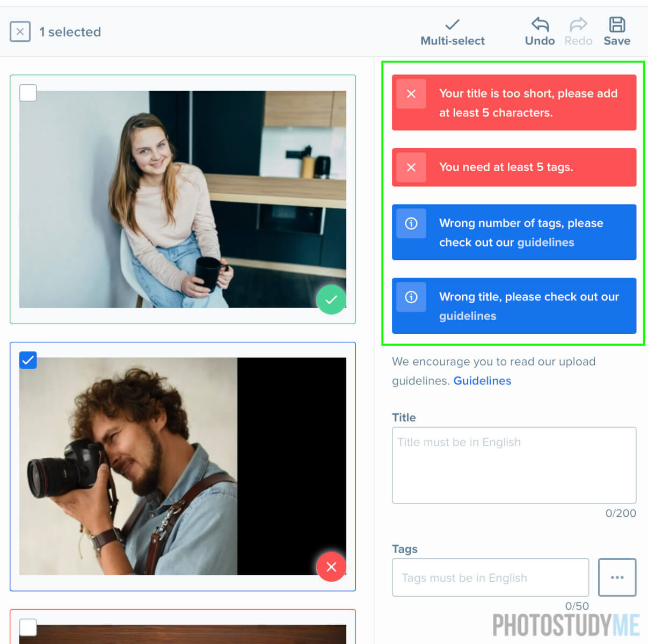Uncheck the photographer photo checkbox

click(x=28, y=360)
